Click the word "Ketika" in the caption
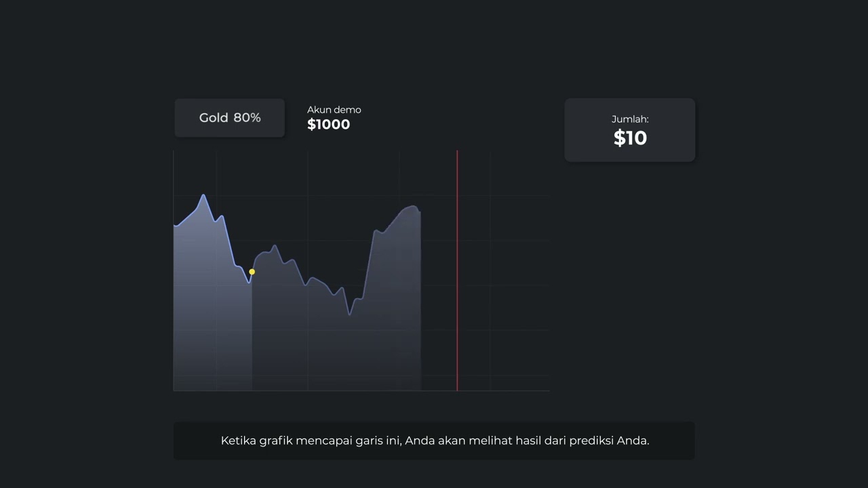 (x=238, y=441)
